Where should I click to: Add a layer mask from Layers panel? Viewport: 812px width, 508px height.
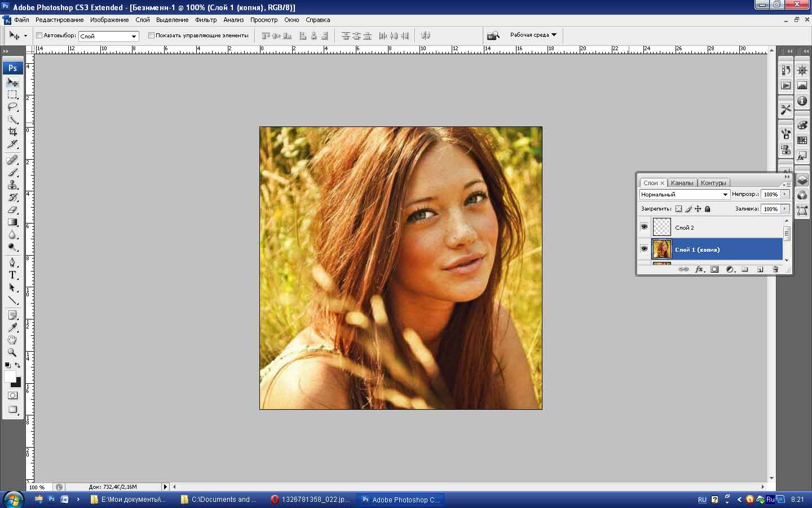(714, 269)
